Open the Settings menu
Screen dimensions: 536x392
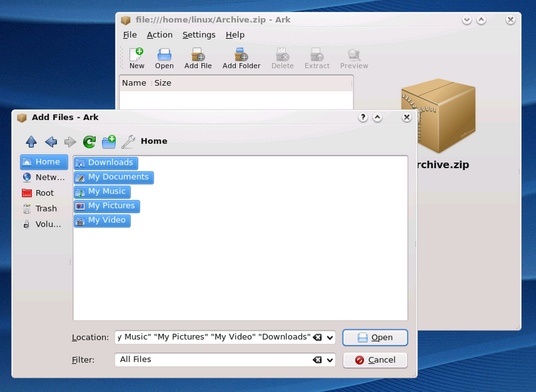[199, 35]
